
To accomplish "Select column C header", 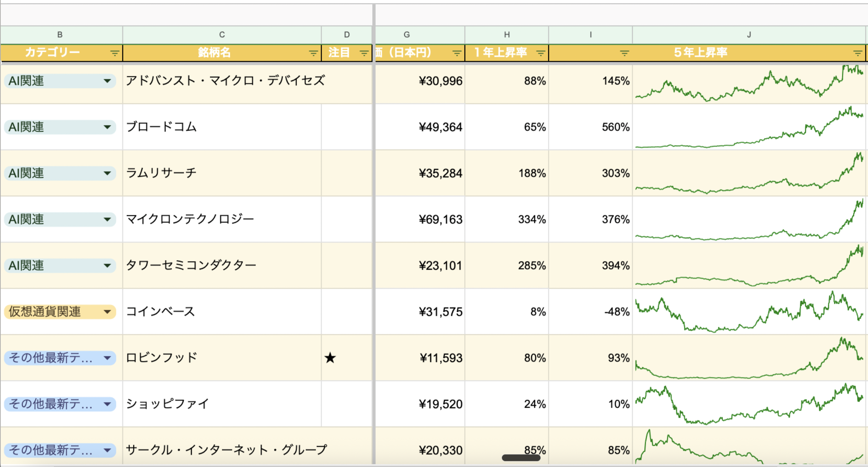I will point(222,35).
